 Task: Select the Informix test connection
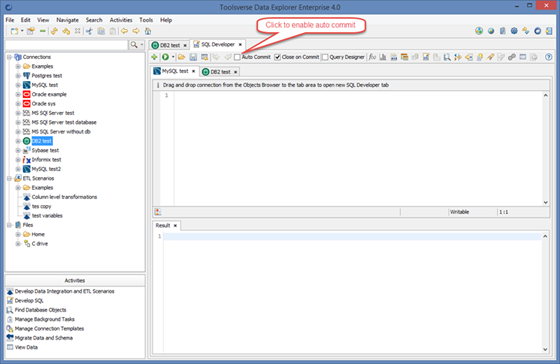pos(46,160)
